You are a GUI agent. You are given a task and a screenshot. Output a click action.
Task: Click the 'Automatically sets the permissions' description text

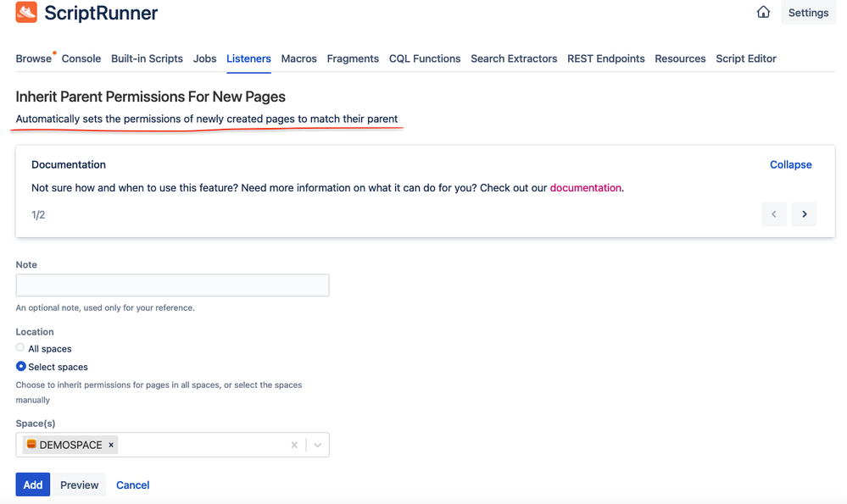pyautogui.click(x=206, y=119)
